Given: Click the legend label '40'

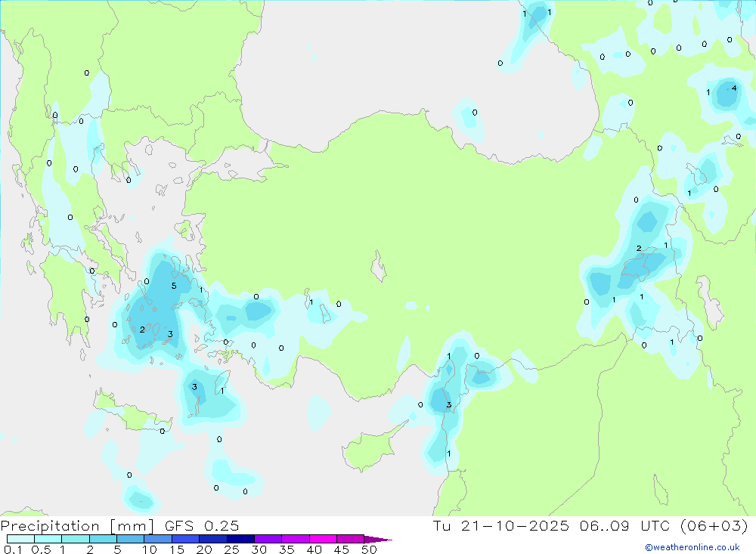Looking at the screenshot, I should (x=314, y=549).
